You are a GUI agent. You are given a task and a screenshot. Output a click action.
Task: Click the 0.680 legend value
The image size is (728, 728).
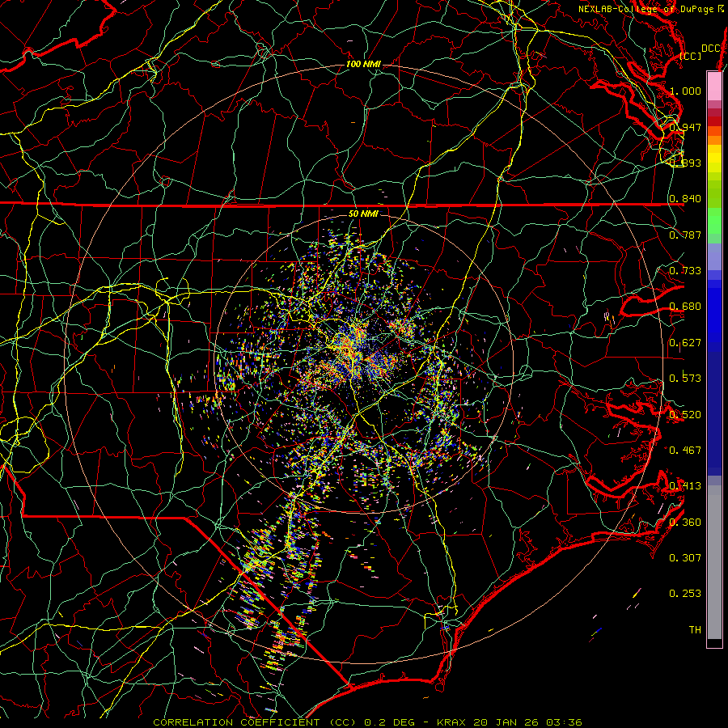click(685, 307)
